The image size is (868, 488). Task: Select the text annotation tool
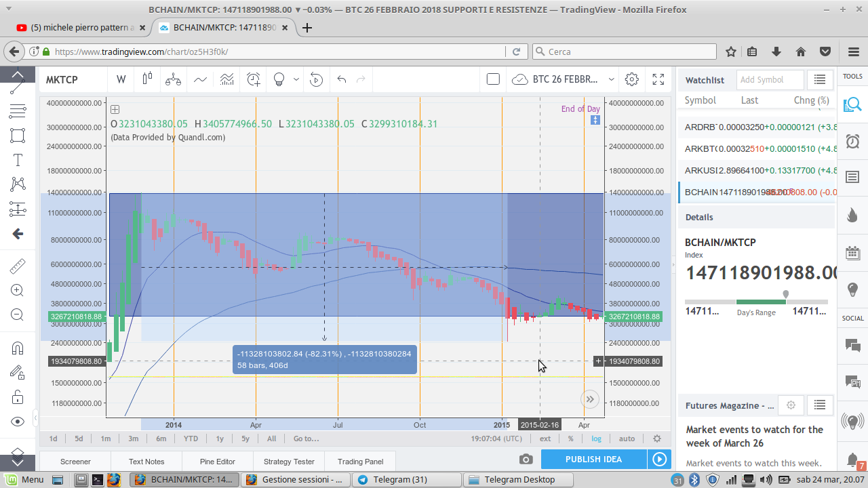pos(18,160)
